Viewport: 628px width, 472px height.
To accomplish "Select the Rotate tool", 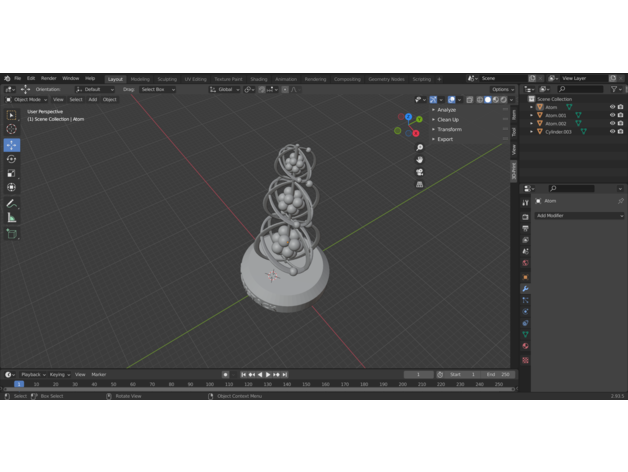I will pyautogui.click(x=12, y=159).
